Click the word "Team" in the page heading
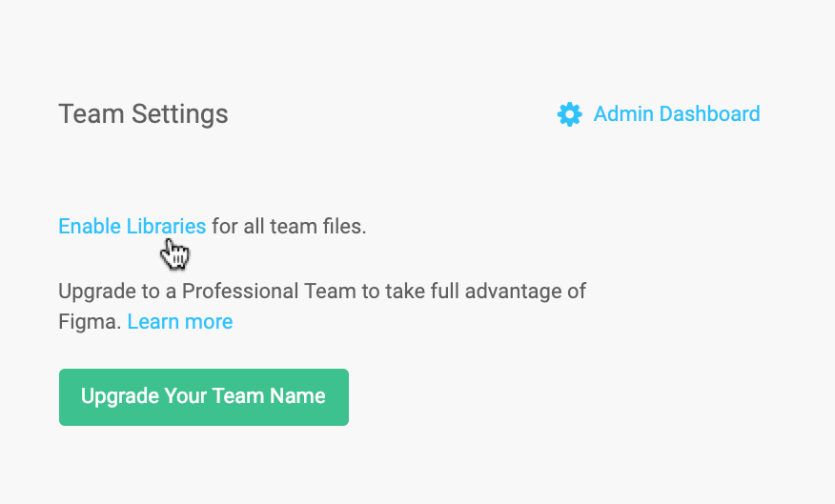835x504 pixels. 91,114
